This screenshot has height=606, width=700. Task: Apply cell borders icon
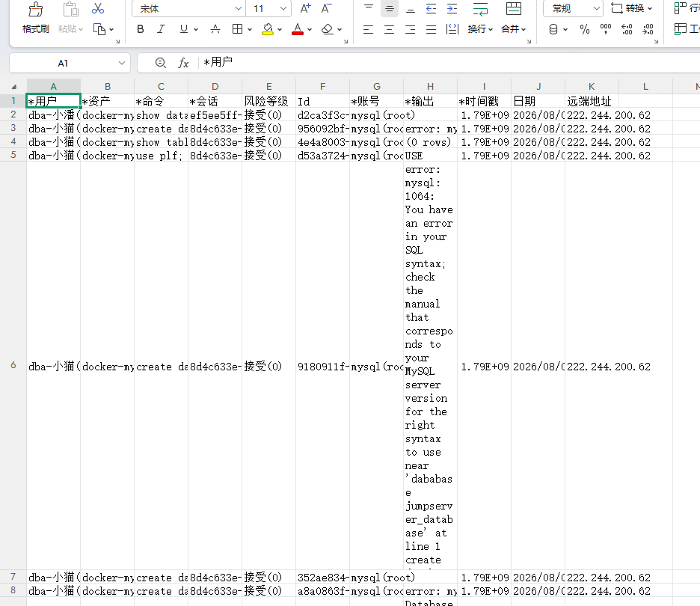pos(238,29)
